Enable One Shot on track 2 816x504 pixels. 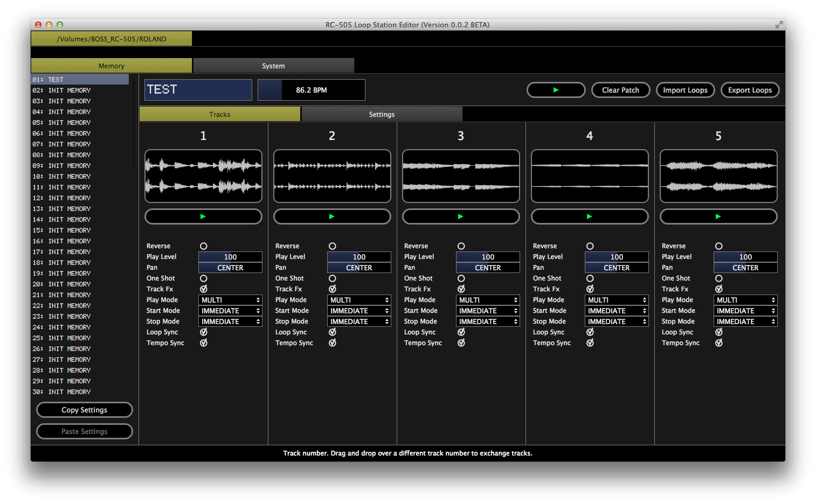(x=333, y=278)
